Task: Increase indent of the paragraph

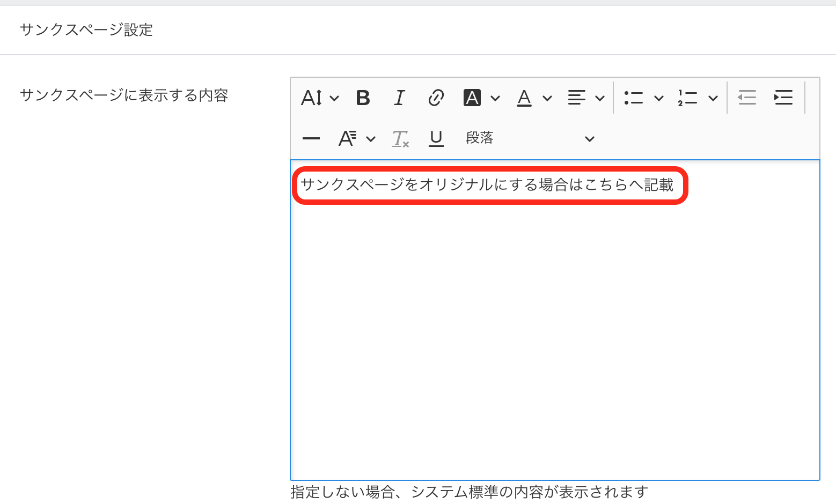Action: 783,98
